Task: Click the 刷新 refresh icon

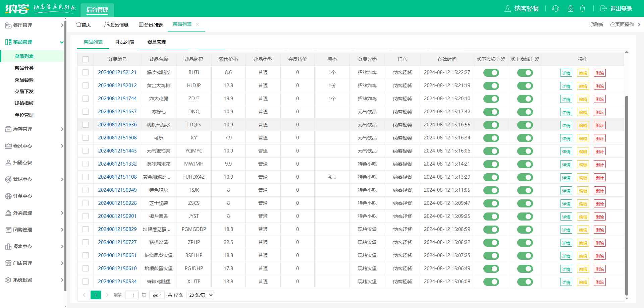Action: coord(592,24)
